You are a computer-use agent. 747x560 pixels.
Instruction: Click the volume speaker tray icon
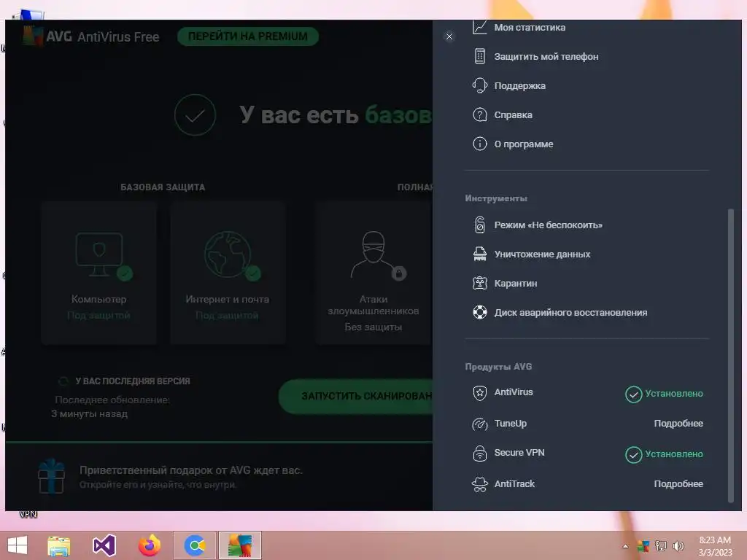click(678, 546)
